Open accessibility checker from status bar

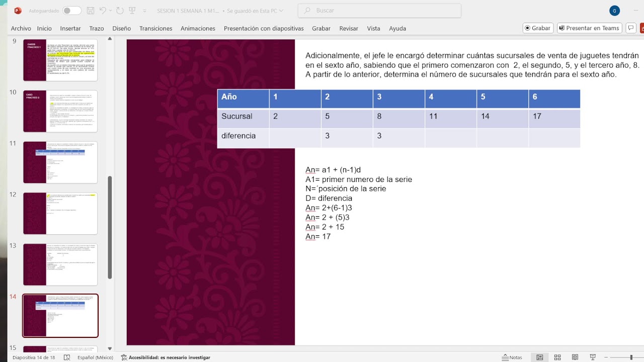tap(166, 357)
